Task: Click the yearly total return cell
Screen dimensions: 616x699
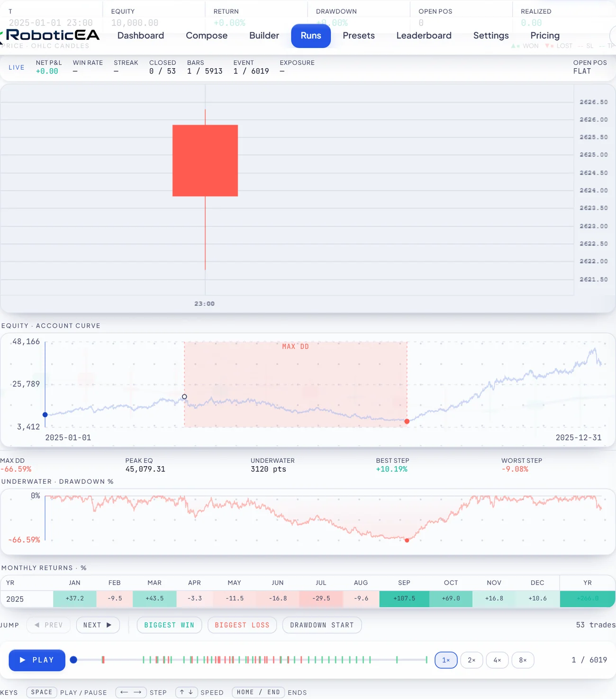Action: [588, 598]
